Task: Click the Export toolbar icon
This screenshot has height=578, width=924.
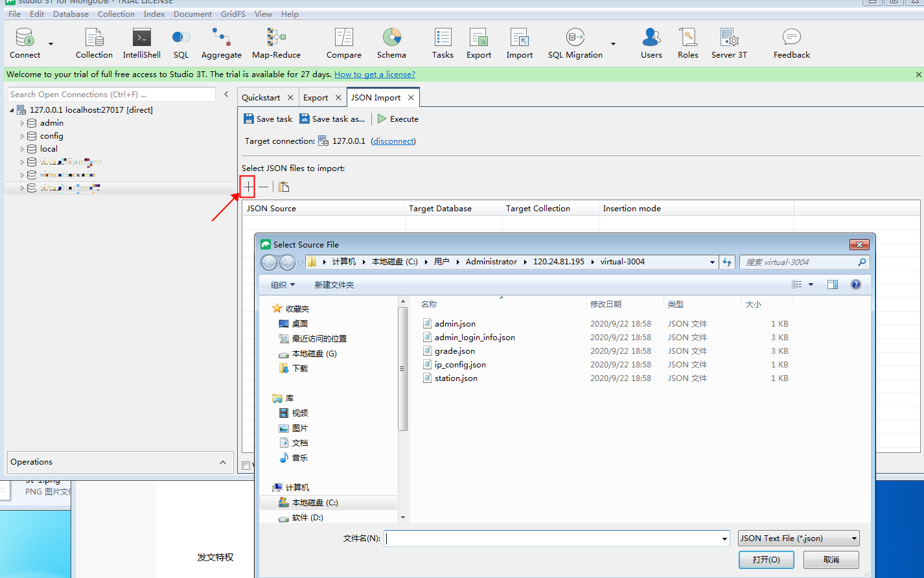Action: point(479,43)
